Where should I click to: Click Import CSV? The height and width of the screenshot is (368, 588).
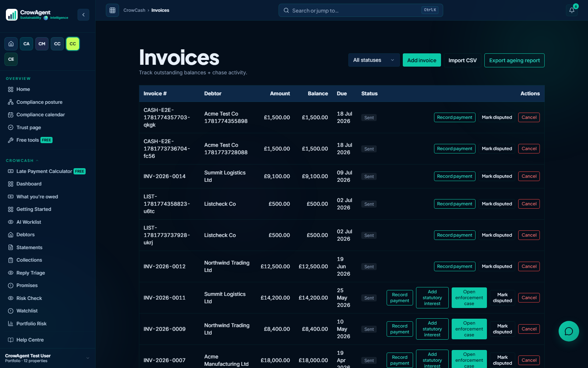point(462,60)
